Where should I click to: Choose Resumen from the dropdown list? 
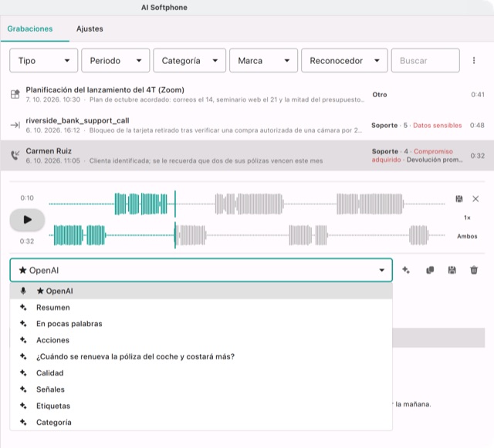(x=201, y=307)
